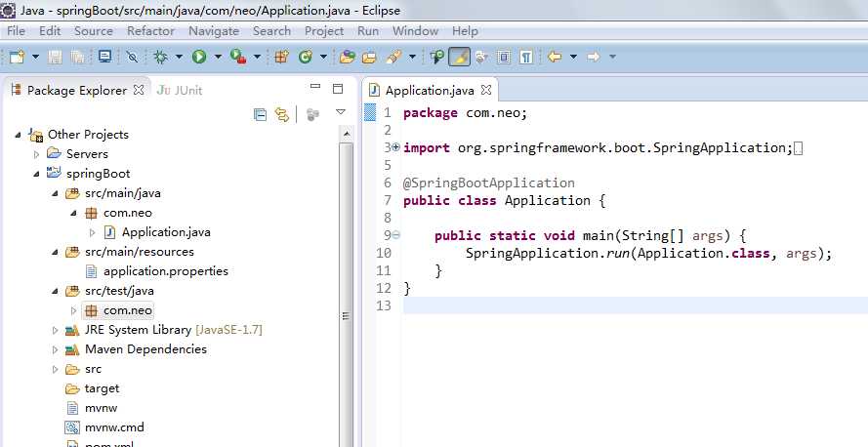
Task: Open the Console monitor toolbar icon
Action: (104, 57)
